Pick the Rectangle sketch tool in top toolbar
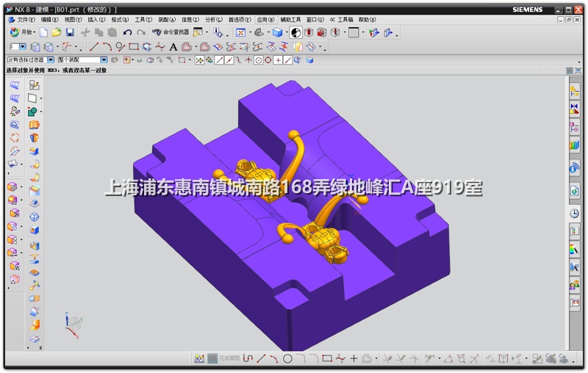Screen dimensions: 588x373 (x=134, y=47)
